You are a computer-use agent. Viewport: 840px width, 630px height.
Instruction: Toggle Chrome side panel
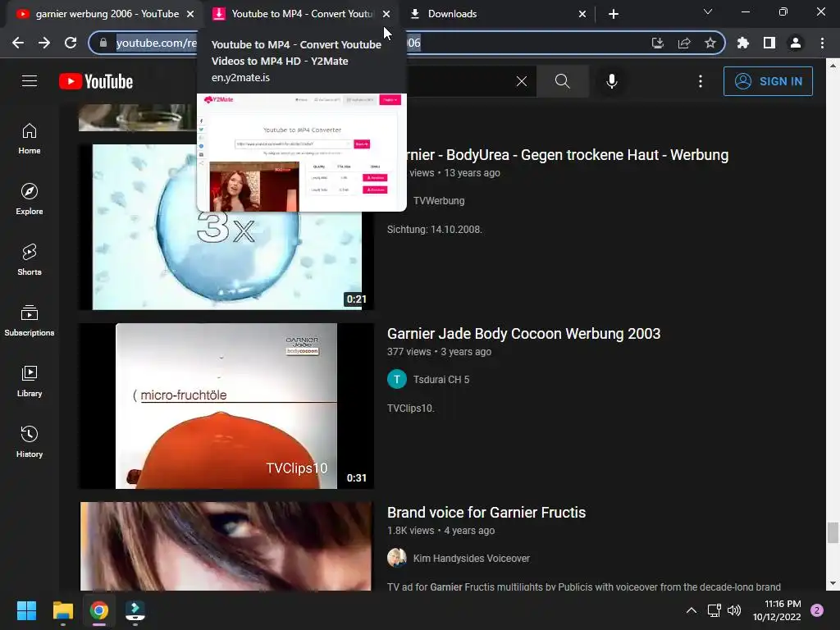click(769, 43)
